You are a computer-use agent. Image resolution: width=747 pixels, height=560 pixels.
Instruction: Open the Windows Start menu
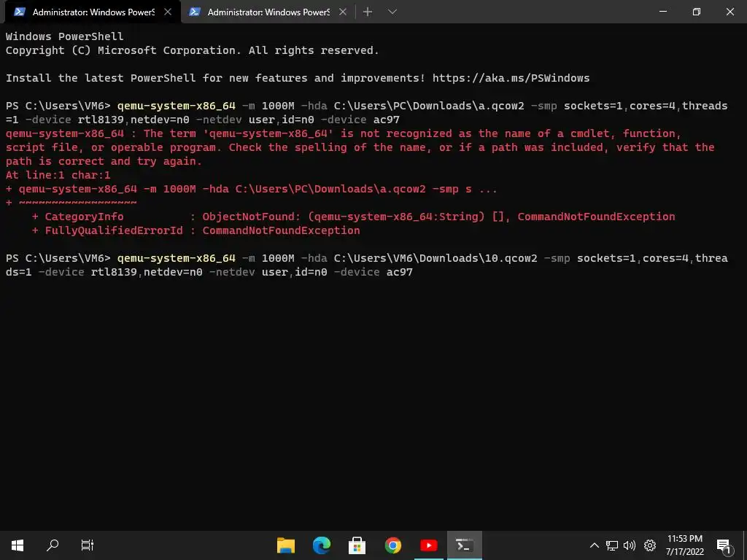pyautogui.click(x=18, y=545)
